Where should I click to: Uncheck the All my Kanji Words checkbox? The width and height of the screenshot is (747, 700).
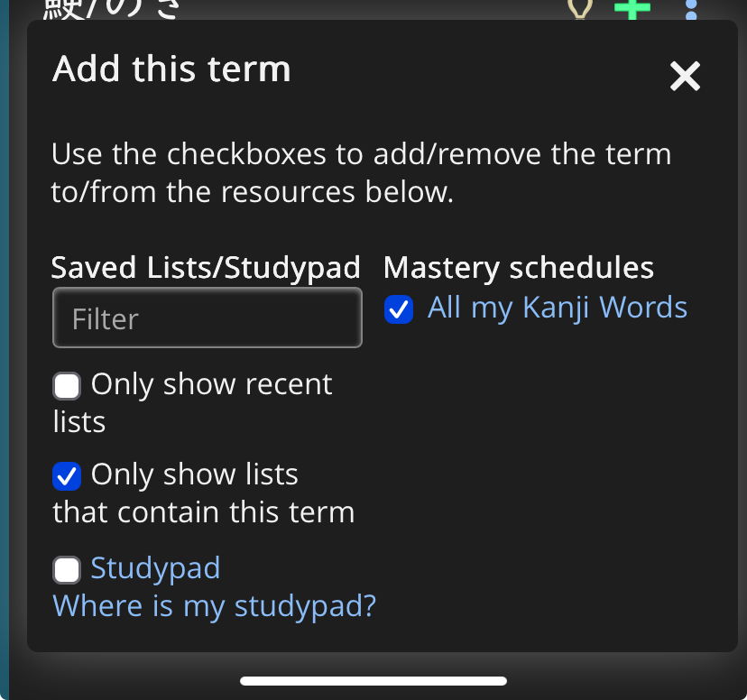pos(399,309)
